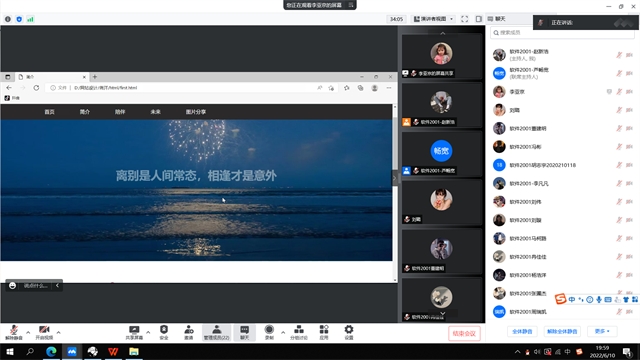This screenshot has height=360, width=640.
Task: Open the 图片分享 nav item on webpage
Action: [196, 112]
